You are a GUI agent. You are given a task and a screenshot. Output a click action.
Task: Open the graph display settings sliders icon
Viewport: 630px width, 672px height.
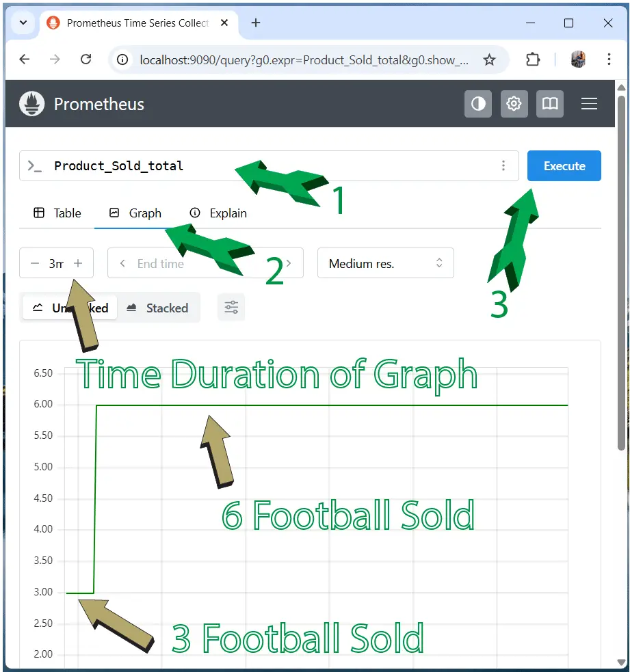pos(231,307)
